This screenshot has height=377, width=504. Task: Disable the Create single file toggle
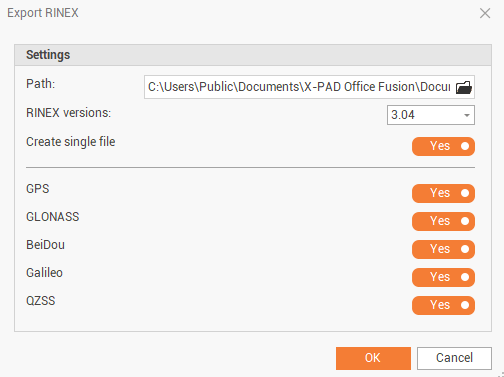tap(443, 146)
